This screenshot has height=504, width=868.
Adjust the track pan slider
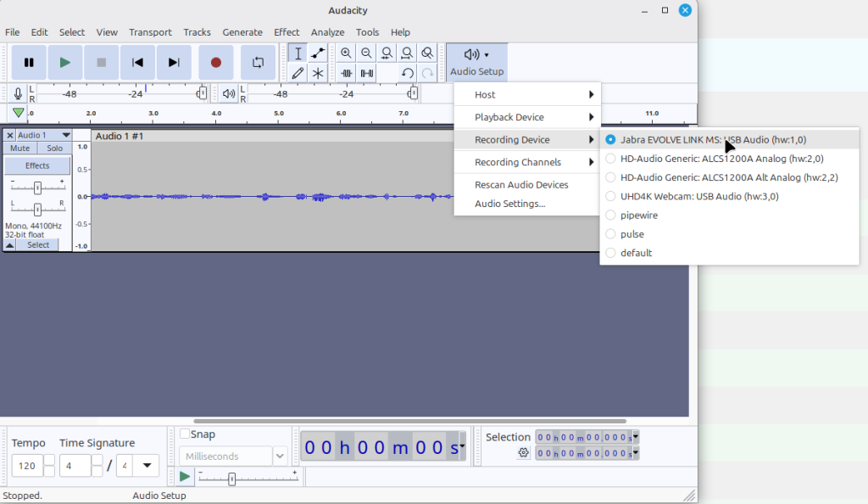pyautogui.click(x=37, y=210)
